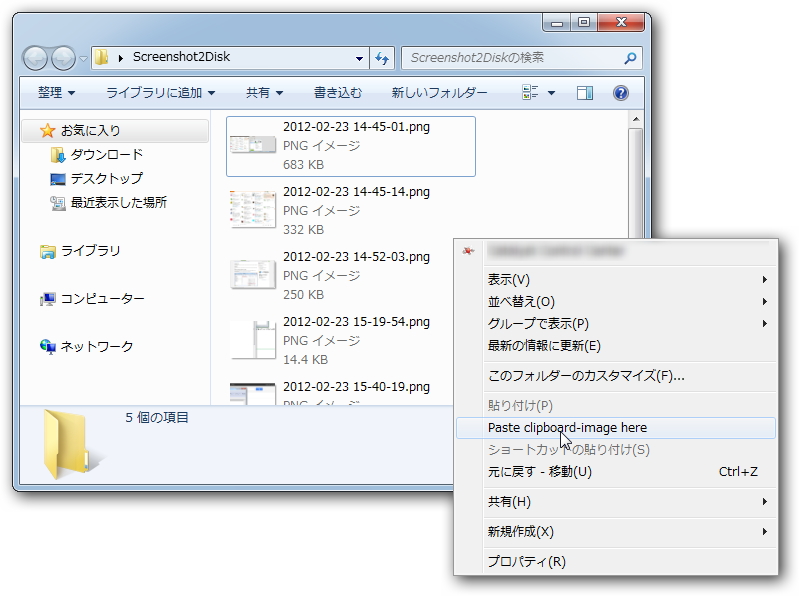Click the 最近表示した場所 icon
Viewport: 799px width, 596px height.
(x=58, y=203)
